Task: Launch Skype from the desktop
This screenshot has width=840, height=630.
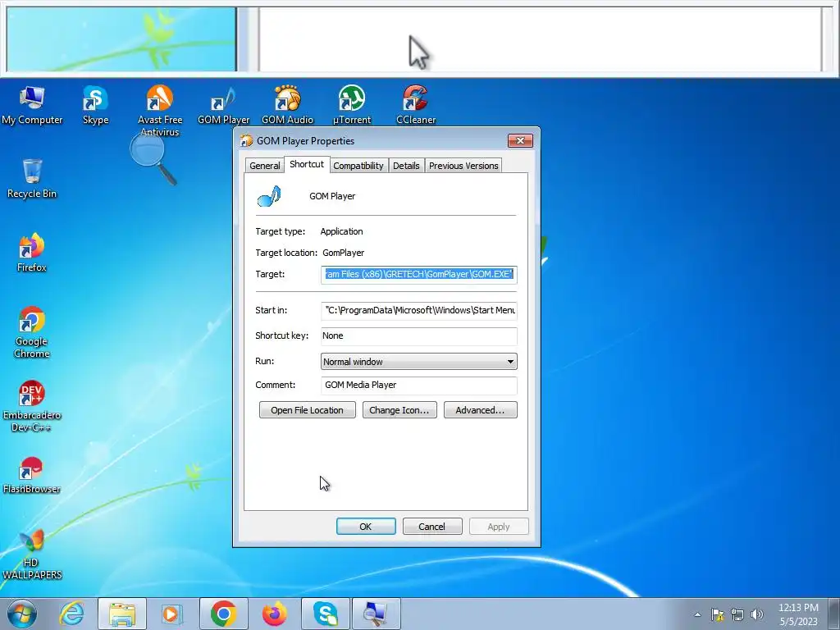Action: pos(95,105)
